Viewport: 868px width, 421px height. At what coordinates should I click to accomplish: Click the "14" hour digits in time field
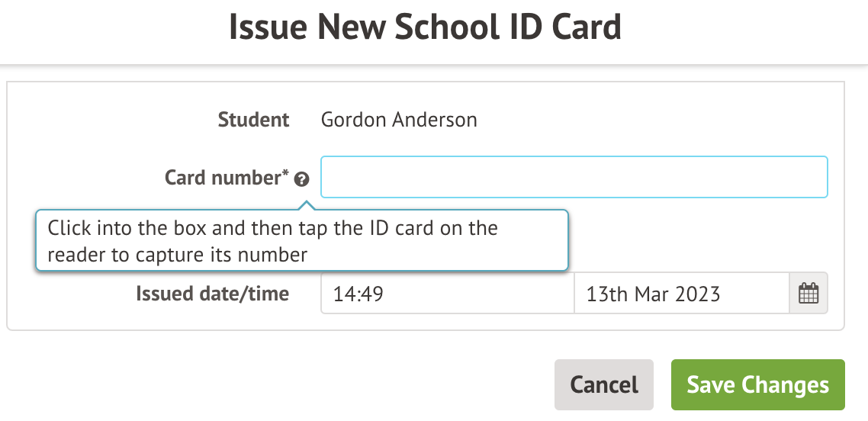click(342, 294)
